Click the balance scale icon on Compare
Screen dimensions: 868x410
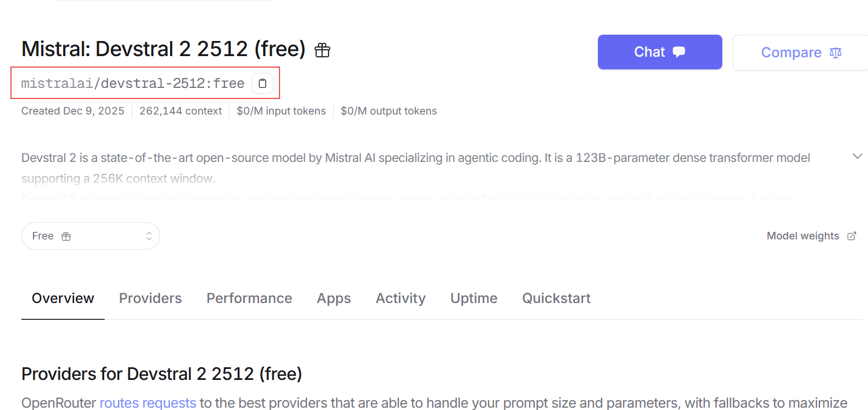[836, 53]
